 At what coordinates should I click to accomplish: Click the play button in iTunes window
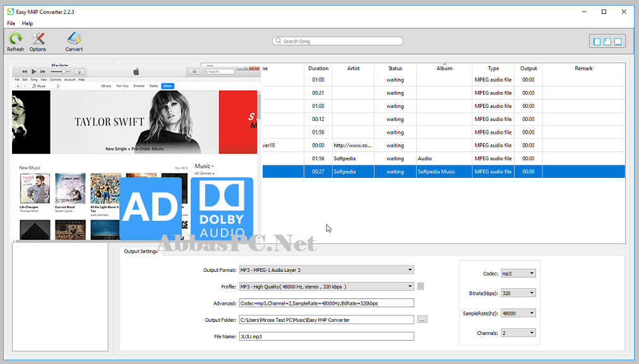coord(34,72)
